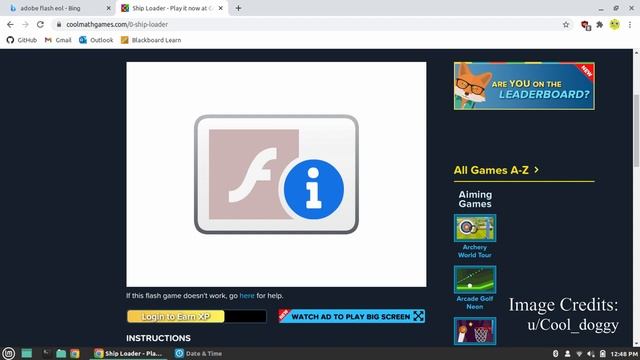640x360 pixels.
Task: Open the Are You on the Leaderboard banner
Action: tap(524, 86)
